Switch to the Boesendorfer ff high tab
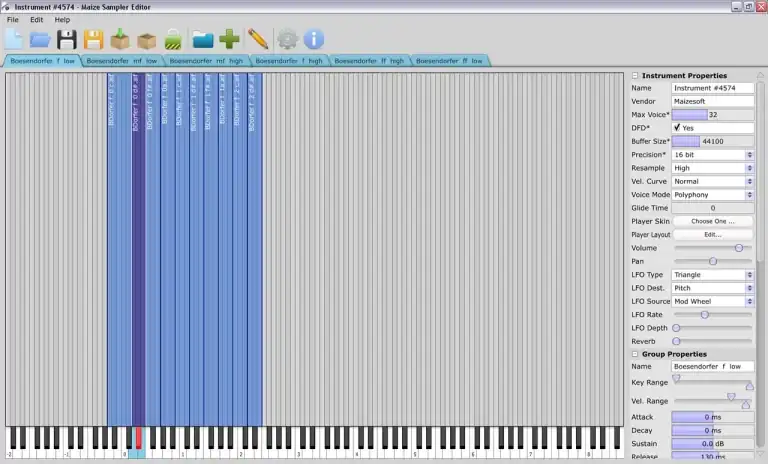768x464 pixels. point(369,61)
